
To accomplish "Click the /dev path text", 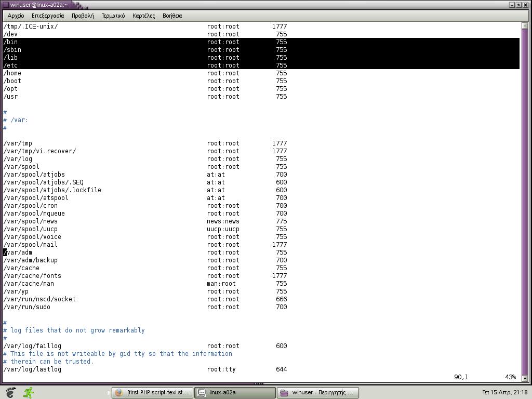I will (x=10, y=34).
